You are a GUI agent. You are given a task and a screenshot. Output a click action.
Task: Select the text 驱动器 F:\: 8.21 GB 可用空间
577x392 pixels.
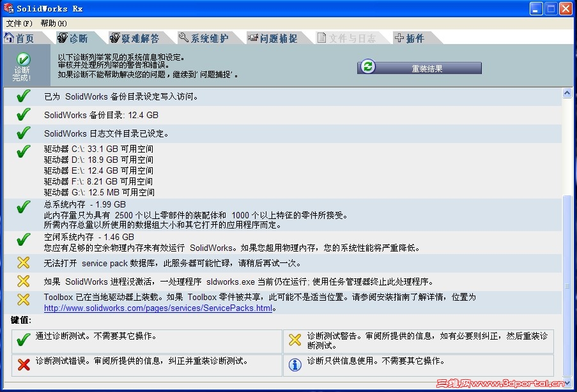(98, 181)
